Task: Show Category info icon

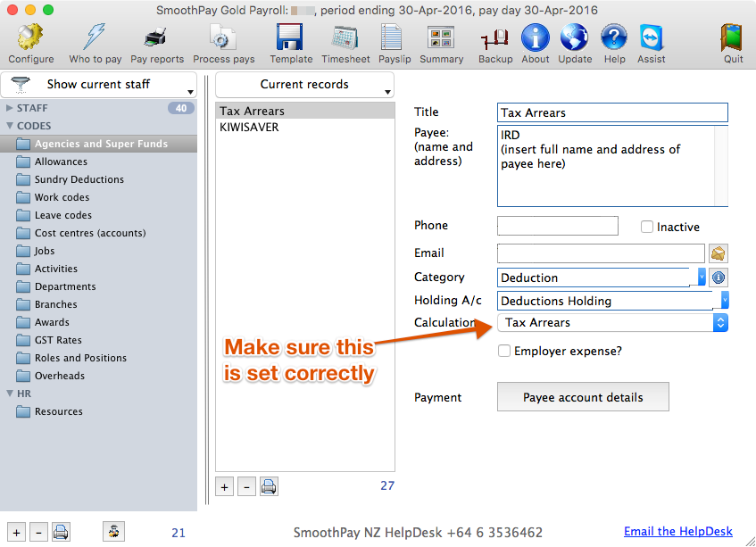Action: (718, 278)
